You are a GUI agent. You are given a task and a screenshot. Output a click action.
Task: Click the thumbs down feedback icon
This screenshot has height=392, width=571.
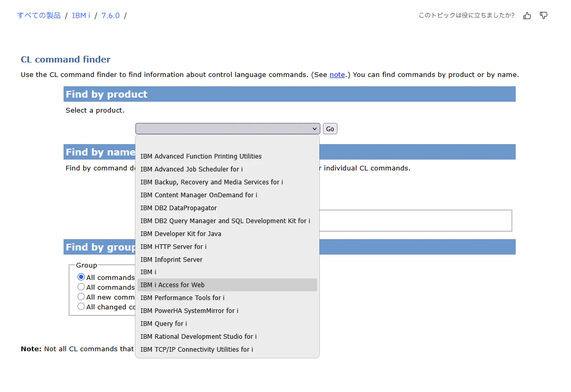click(543, 15)
